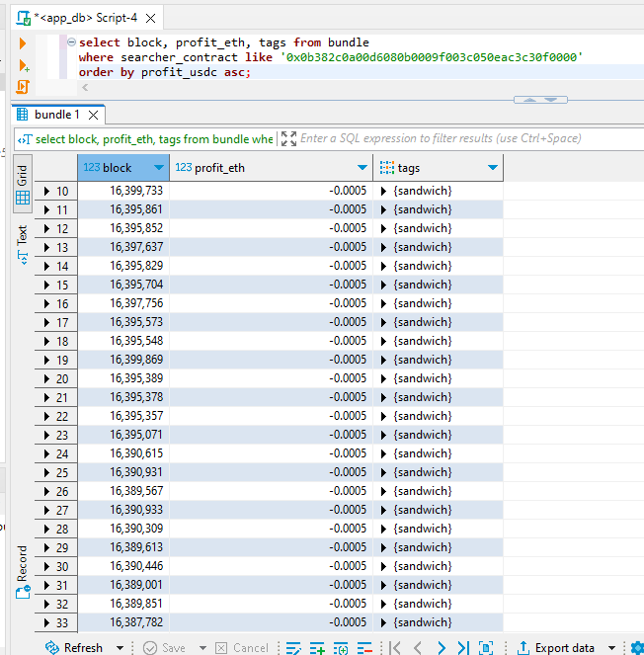Click the Cancel button
This screenshot has height=655, width=644.
tap(242, 647)
